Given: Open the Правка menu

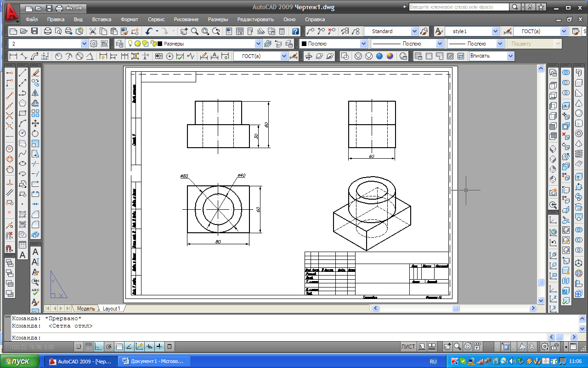Looking at the screenshot, I should pyautogui.click(x=56, y=19).
